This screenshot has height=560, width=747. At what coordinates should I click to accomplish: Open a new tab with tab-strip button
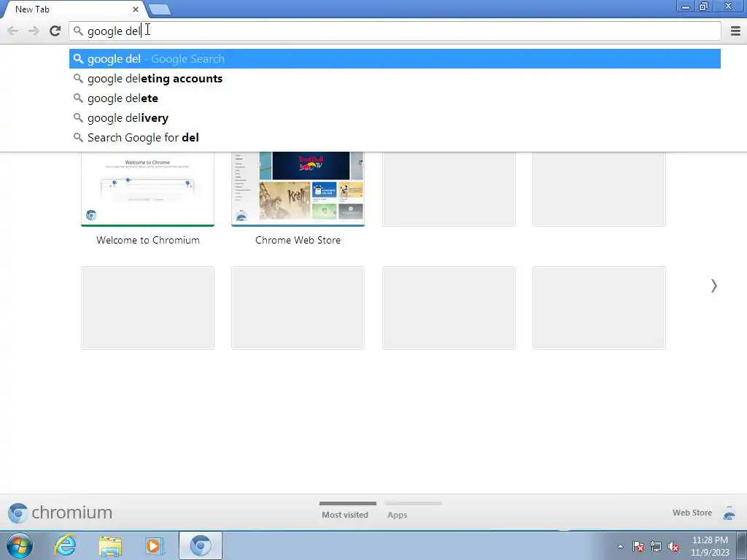[x=159, y=9]
